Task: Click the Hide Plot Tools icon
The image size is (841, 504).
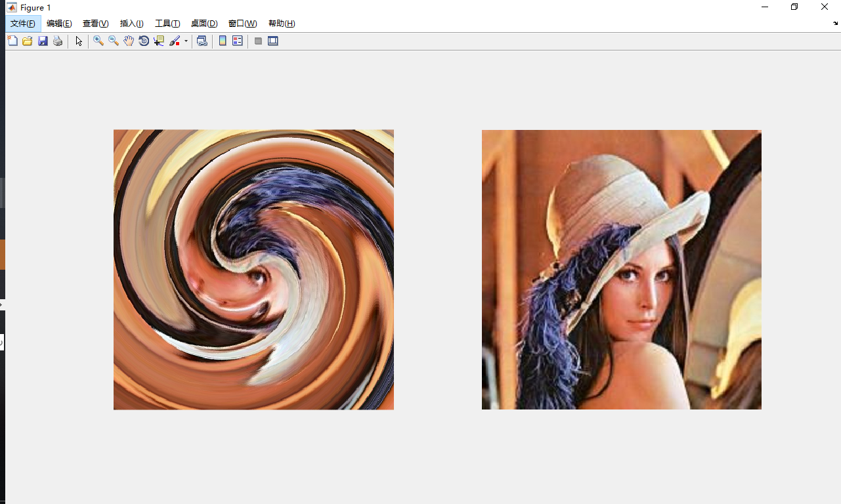Action: 258,41
